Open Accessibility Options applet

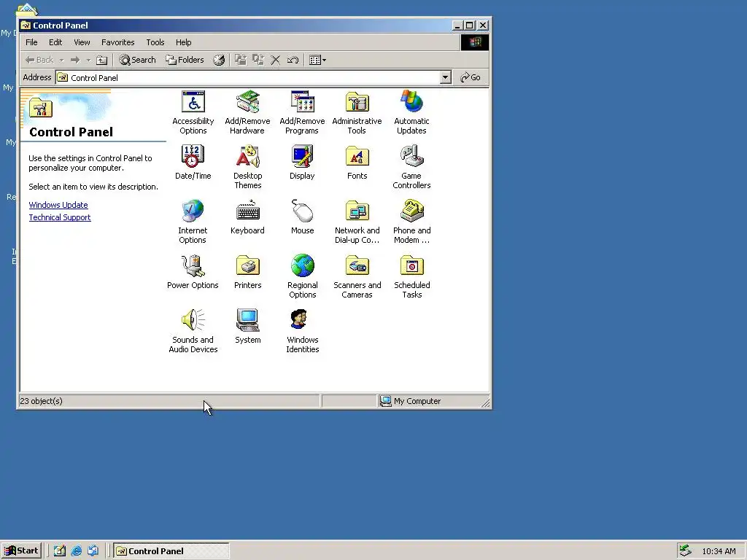pos(193,112)
